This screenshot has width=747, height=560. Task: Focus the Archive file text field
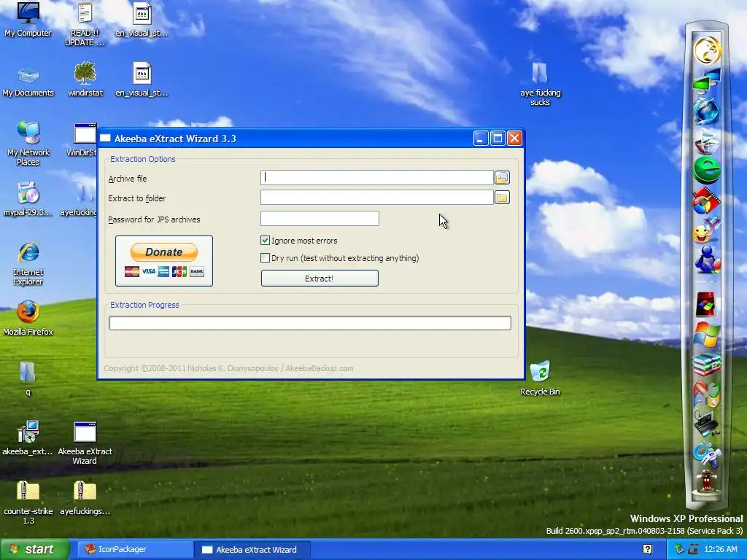click(377, 178)
